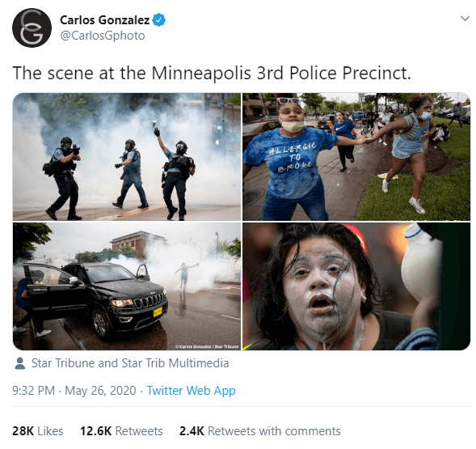This screenshot has width=476, height=449.
Task: Click the Allergic To Broke shirt in photo
Action: tap(291, 161)
